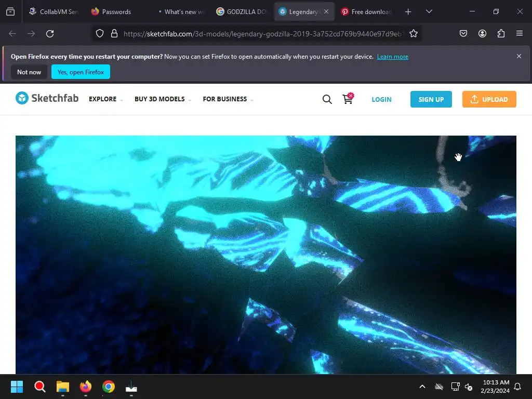The image size is (532, 399).
Task: Launch Google Chrome from taskbar
Action: point(109,387)
